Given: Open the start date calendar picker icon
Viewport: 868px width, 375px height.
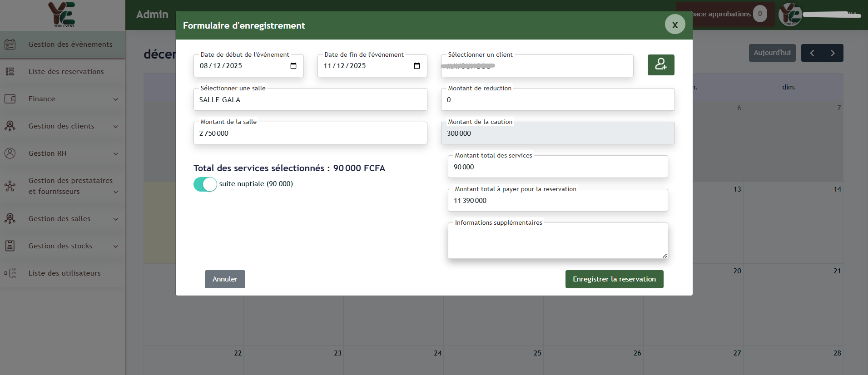Looking at the screenshot, I should point(293,66).
